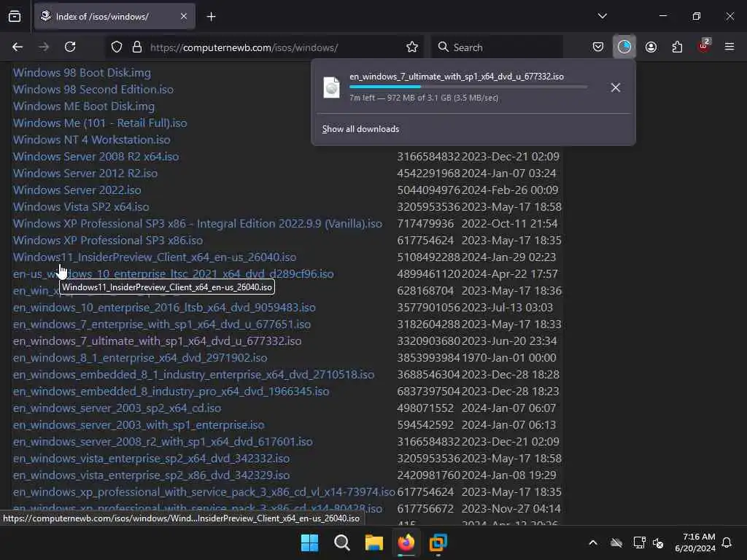The height and width of the screenshot is (560, 747).
Task: Click file size 5108492288 text
Action: [428, 257]
